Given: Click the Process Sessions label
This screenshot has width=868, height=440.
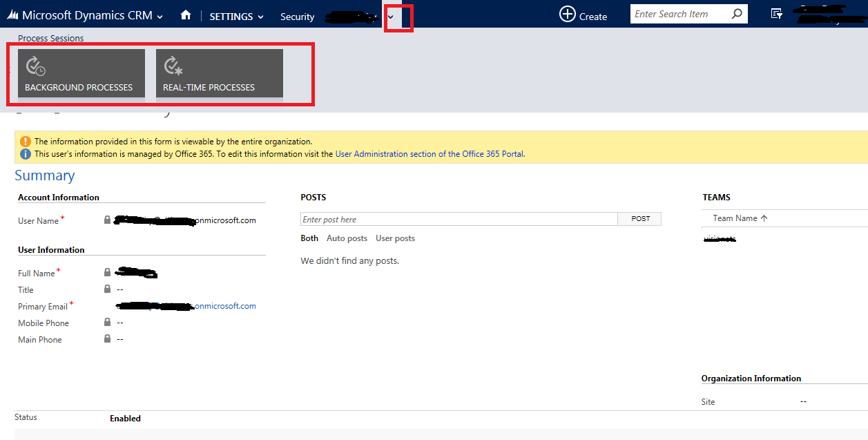Looking at the screenshot, I should 51,39.
